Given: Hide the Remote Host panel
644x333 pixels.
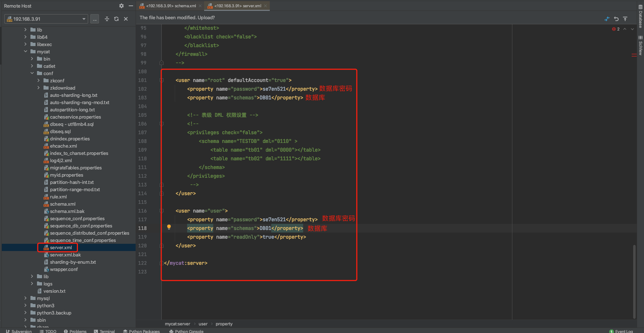Looking at the screenshot, I should (x=131, y=6).
